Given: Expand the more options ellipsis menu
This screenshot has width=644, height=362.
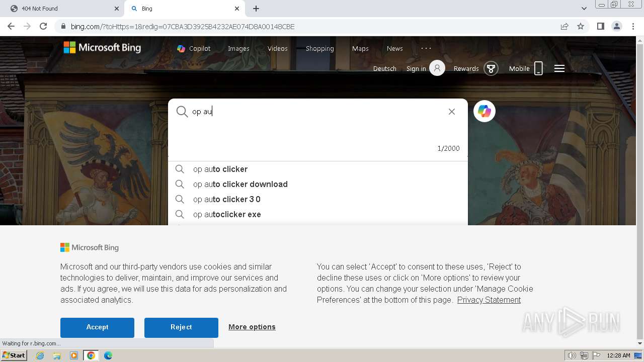Looking at the screenshot, I should (426, 48).
